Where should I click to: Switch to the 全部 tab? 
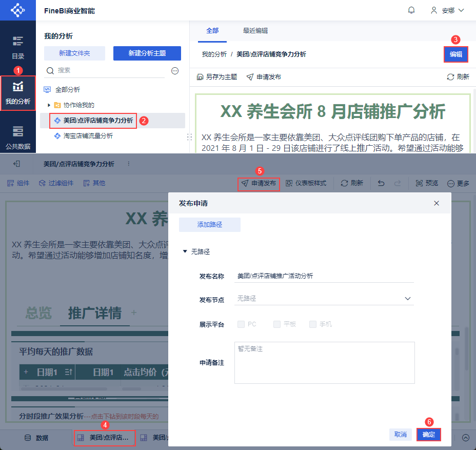[x=212, y=31]
